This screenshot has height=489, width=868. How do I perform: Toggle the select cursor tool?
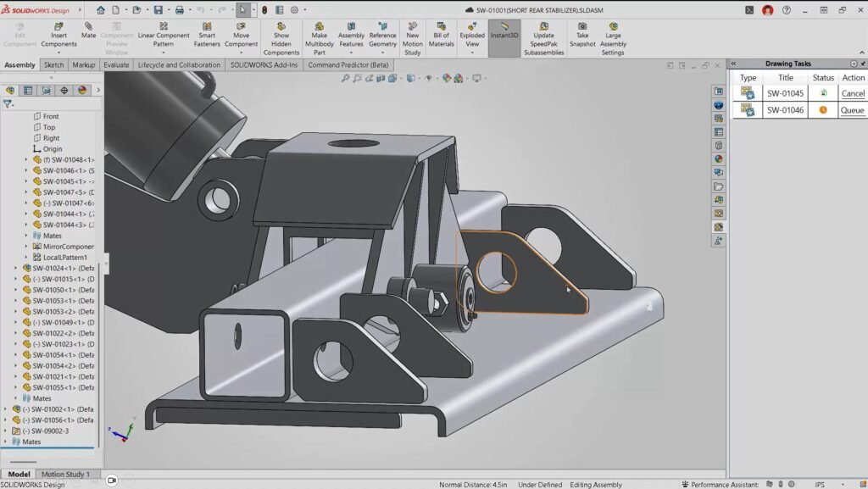242,10
